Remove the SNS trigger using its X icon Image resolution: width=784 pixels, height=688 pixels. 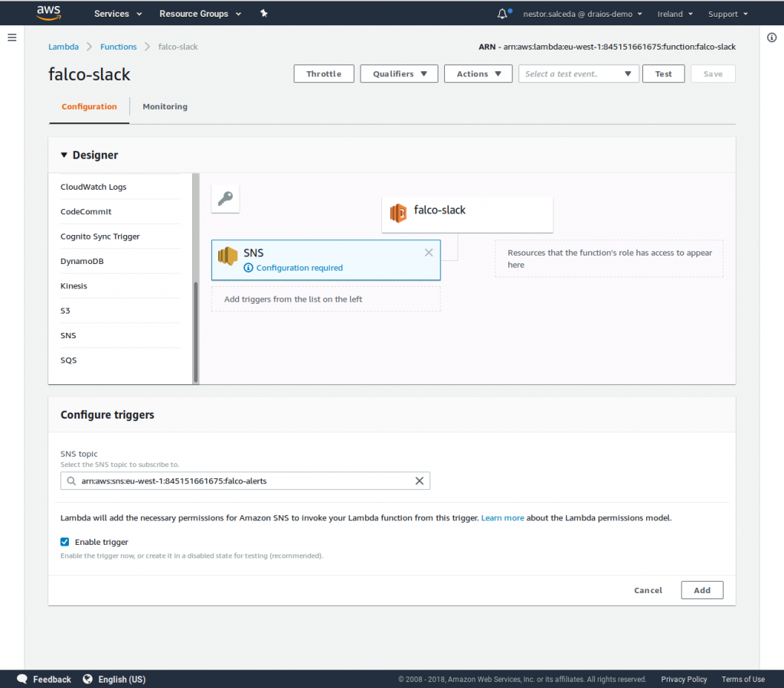click(429, 252)
